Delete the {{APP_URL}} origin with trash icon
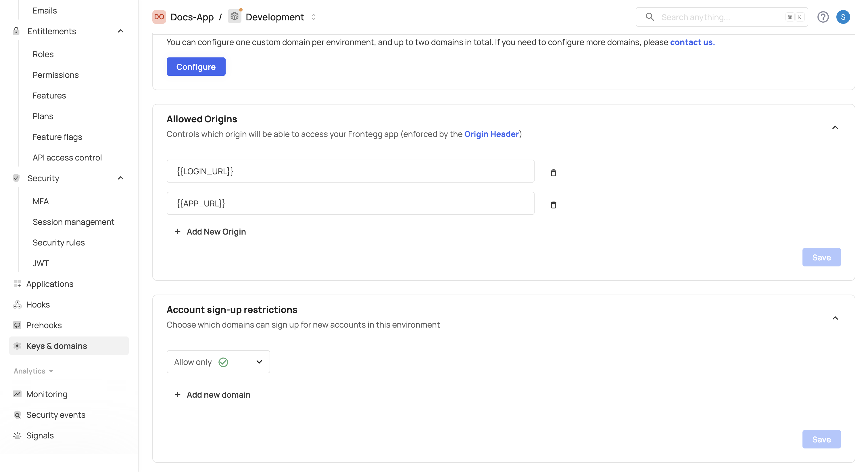The height and width of the screenshot is (472, 868). pyautogui.click(x=553, y=205)
